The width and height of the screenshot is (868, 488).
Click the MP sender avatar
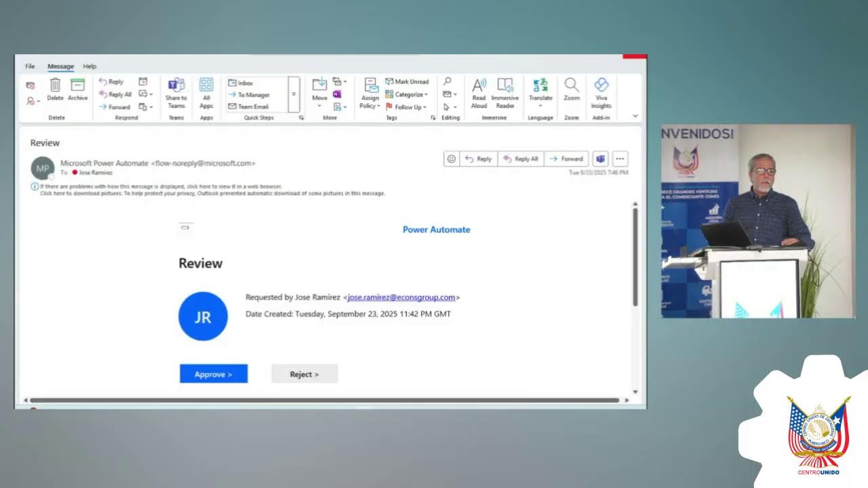(x=42, y=168)
